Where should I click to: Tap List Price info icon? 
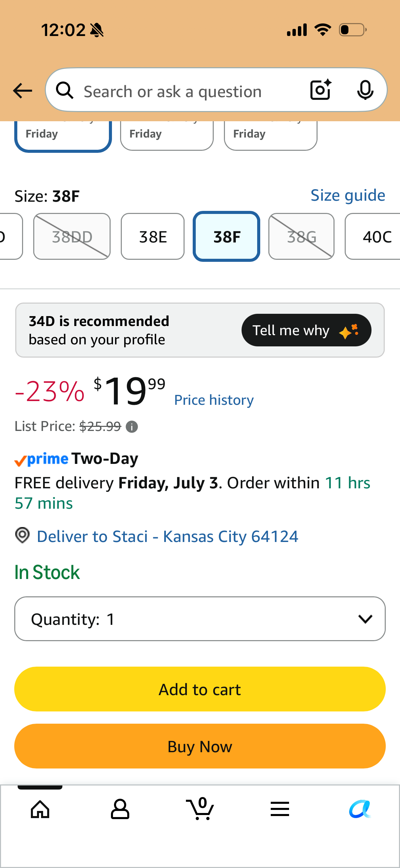point(132,427)
